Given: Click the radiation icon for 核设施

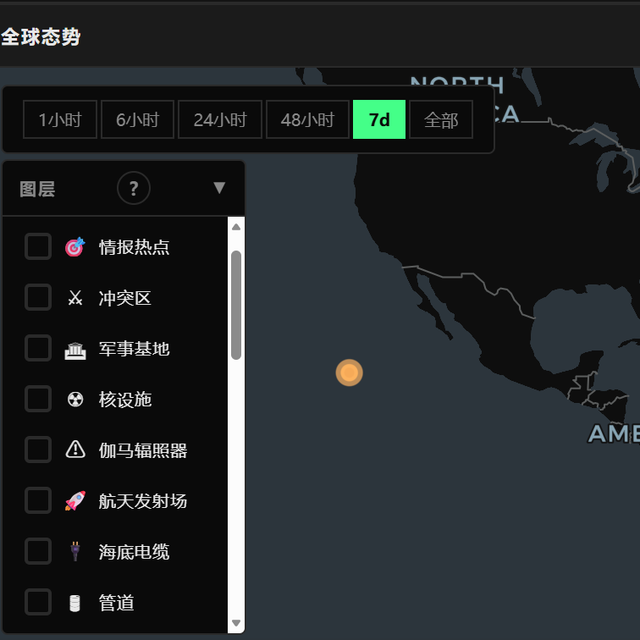Looking at the screenshot, I should click(75, 399).
